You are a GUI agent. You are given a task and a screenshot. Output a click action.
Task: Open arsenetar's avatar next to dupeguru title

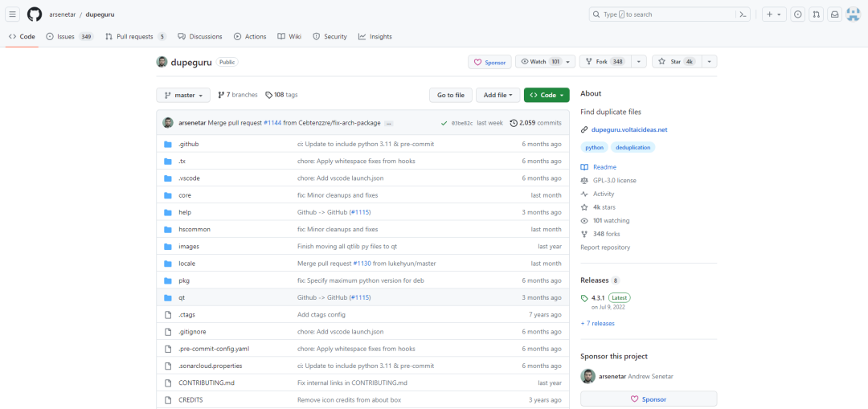(x=162, y=62)
